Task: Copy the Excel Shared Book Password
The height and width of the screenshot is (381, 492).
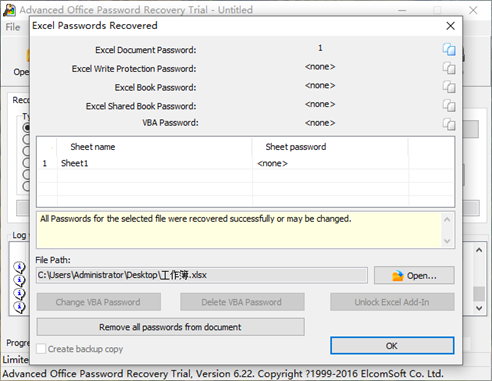Action: pyautogui.click(x=449, y=106)
